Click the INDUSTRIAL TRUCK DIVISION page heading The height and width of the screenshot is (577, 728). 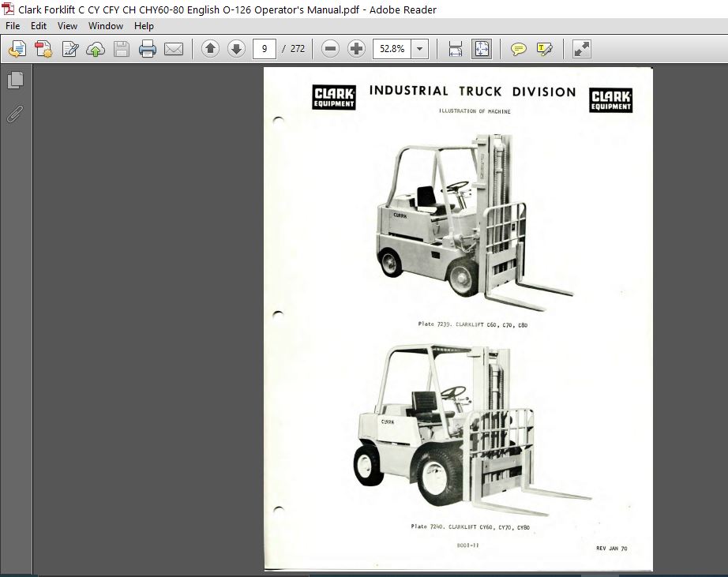point(473,91)
